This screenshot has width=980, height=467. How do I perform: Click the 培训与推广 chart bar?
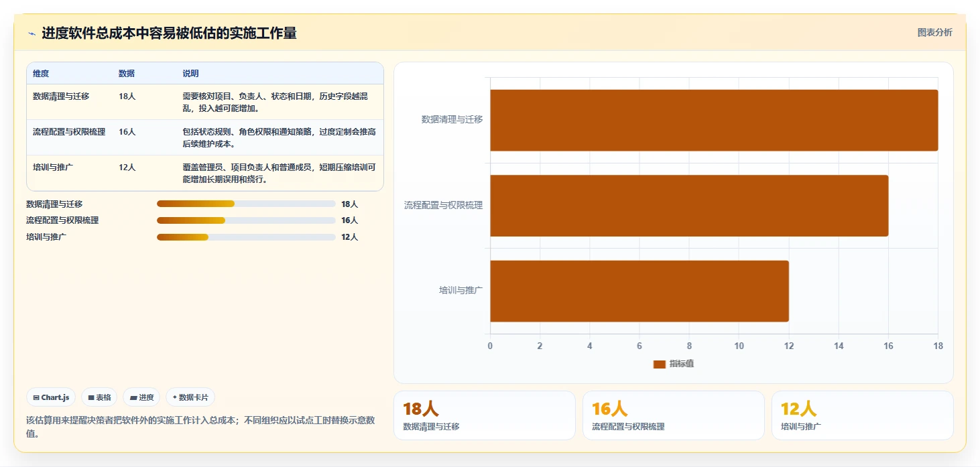point(639,291)
